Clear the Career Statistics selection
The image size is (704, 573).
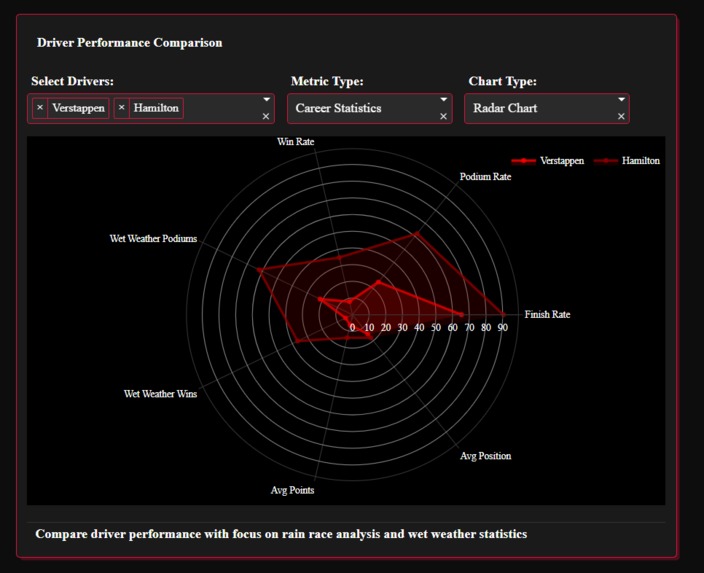point(444,116)
